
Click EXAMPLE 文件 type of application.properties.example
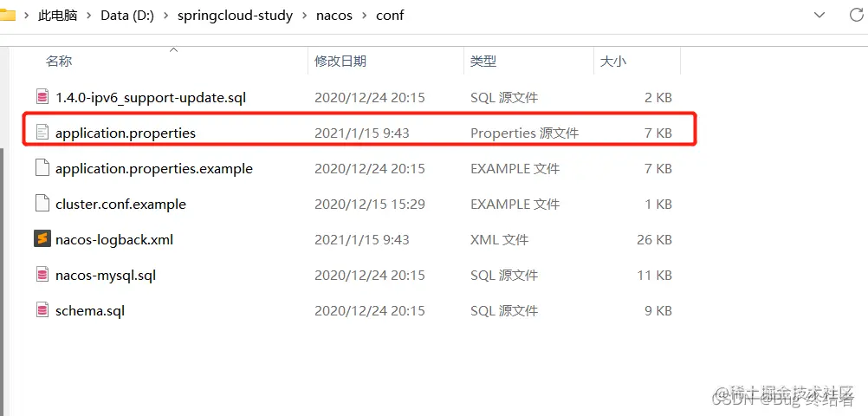coord(515,168)
